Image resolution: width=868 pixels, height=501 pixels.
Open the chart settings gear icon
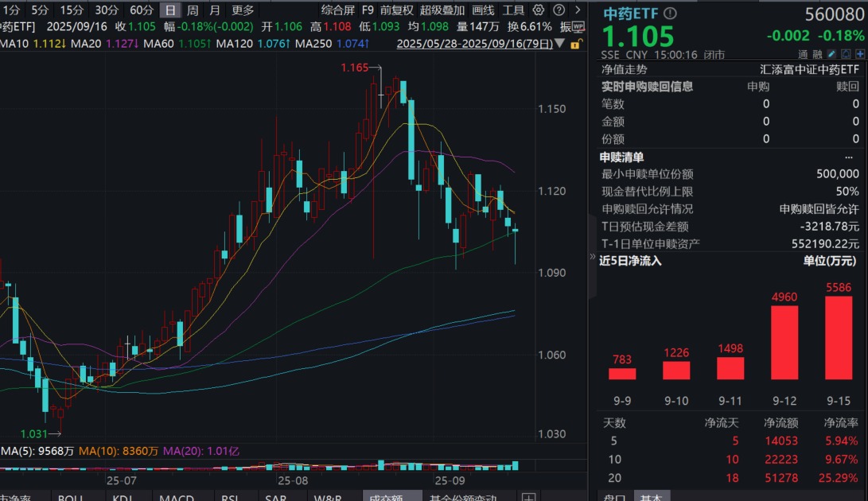click(539, 10)
